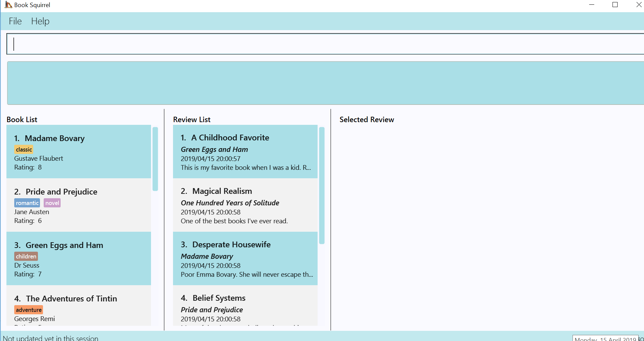Image resolution: width=644 pixels, height=341 pixels.
Task: Click author Dr Seuss
Action: click(27, 265)
